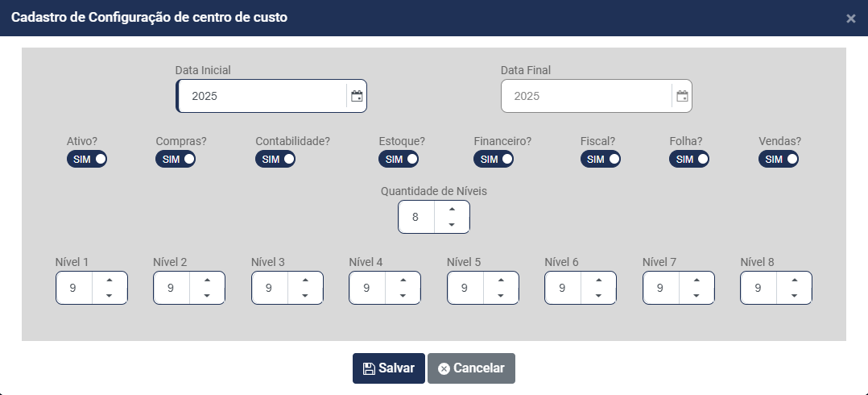
Task: Toggle the Financeiro? switch
Action: 494,159
